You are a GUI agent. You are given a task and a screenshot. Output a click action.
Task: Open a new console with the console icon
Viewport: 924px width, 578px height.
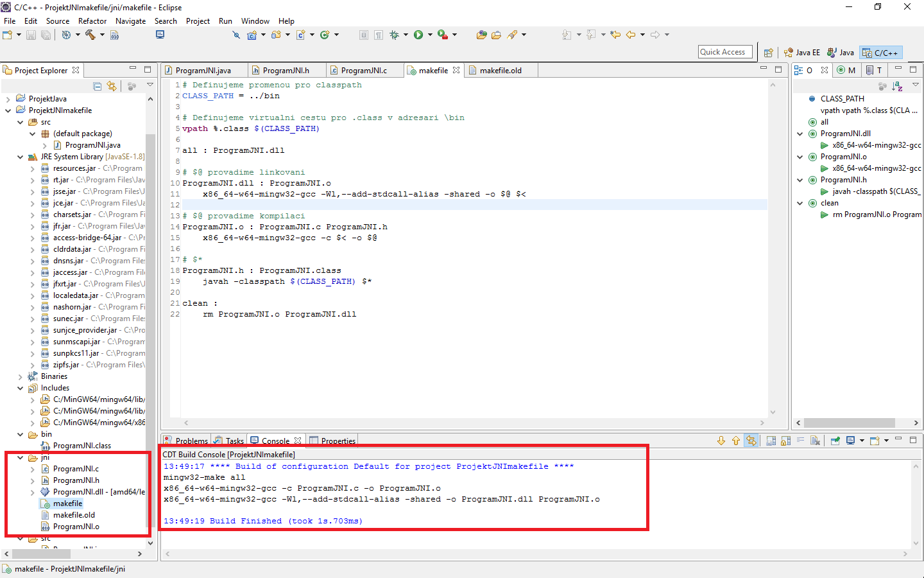(874, 441)
